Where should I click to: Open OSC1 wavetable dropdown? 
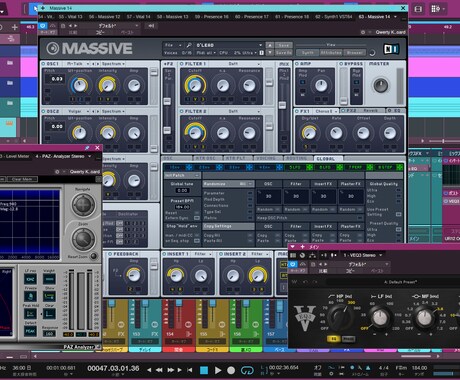tap(78, 64)
